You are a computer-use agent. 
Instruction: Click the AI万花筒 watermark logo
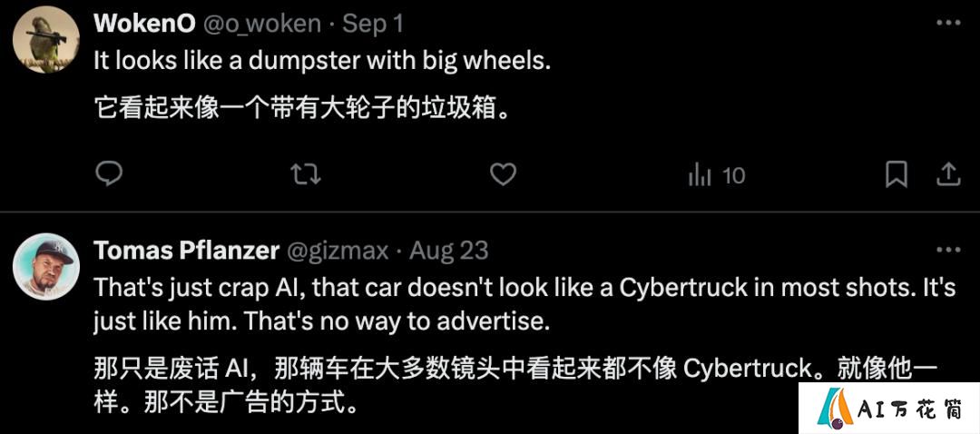888,408
